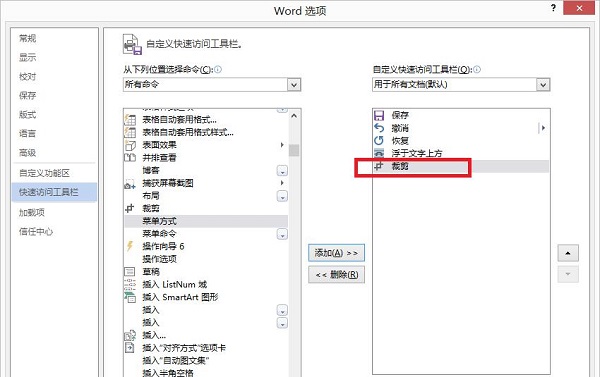
Task: Click the 添加(A) >> button
Action: pyautogui.click(x=336, y=253)
